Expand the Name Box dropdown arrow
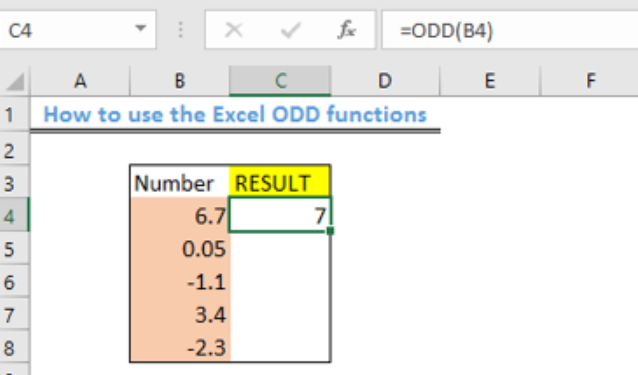This screenshot has height=375, width=638. [141, 28]
